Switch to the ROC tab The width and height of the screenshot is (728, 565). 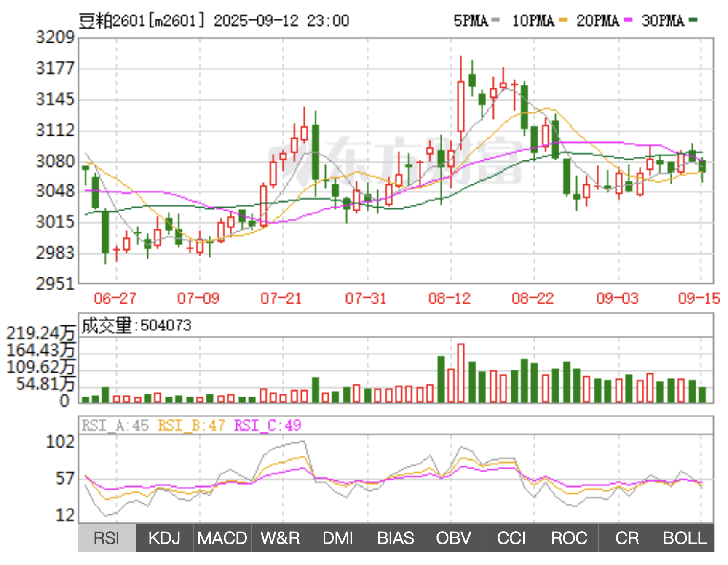(x=569, y=538)
